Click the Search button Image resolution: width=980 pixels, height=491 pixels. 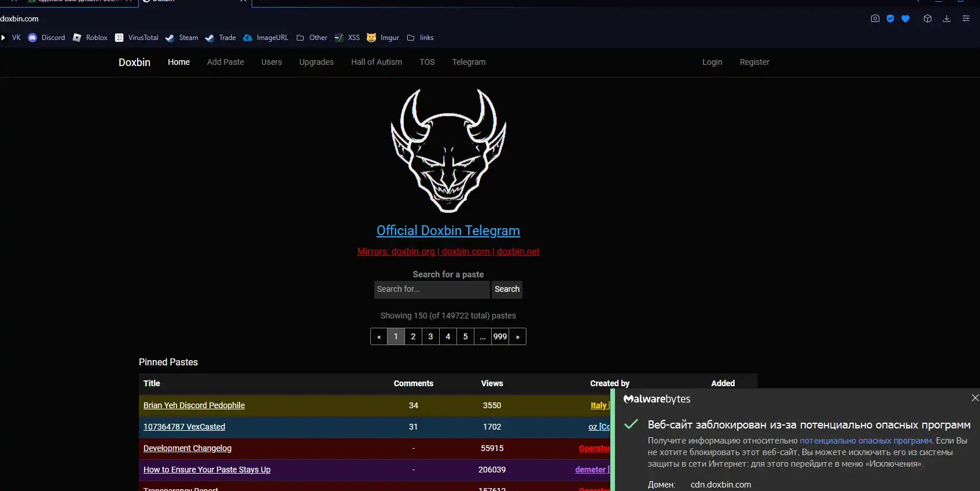click(507, 289)
